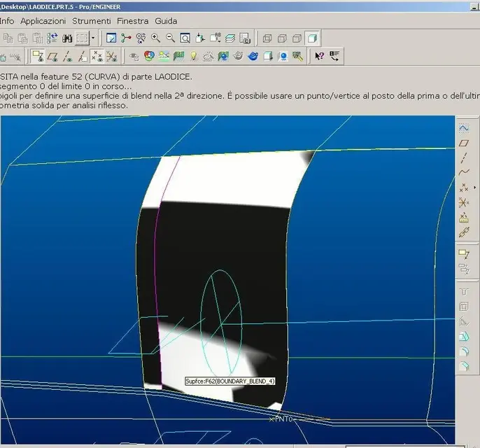Open the Guida menu
This screenshot has height=448, width=480.
coord(166,21)
